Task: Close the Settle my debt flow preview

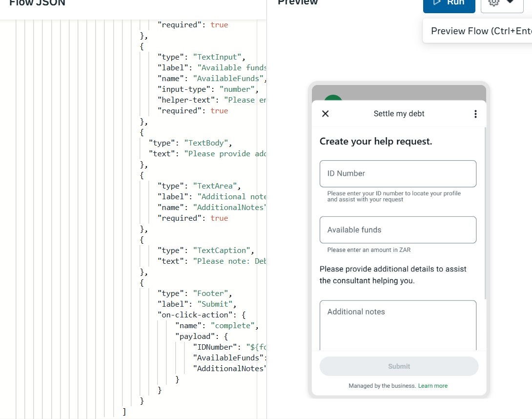Action: pyautogui.click(x=326, y=114)
